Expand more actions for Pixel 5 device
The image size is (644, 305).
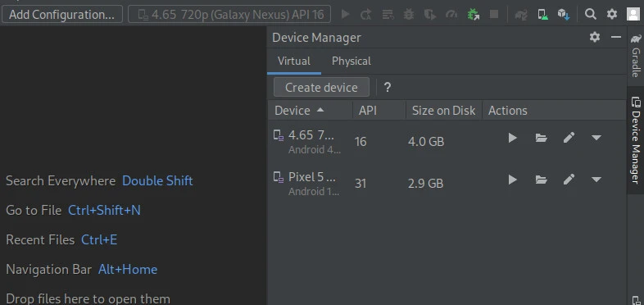click(x=596, y=180)
